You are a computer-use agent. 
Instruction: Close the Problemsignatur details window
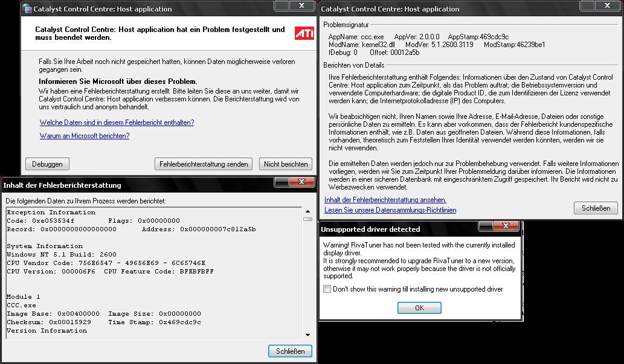tap(607, 5)
